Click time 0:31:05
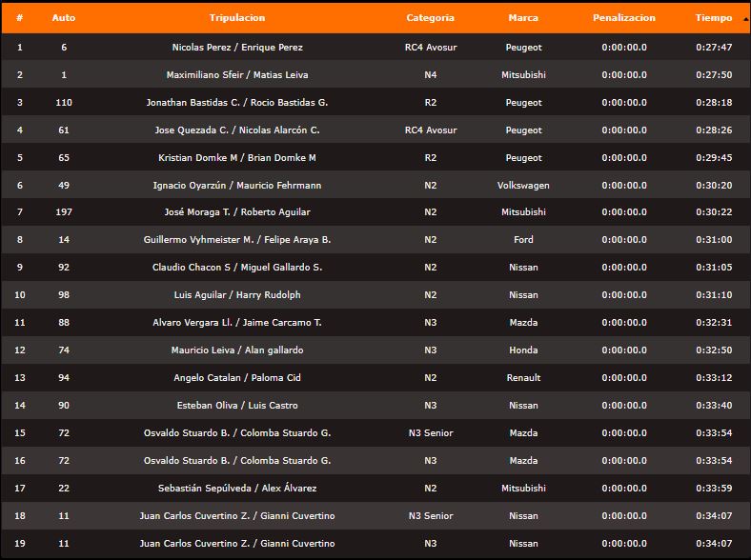The height and width of the screenshot is (560, 751). click(x=714, y=268)
